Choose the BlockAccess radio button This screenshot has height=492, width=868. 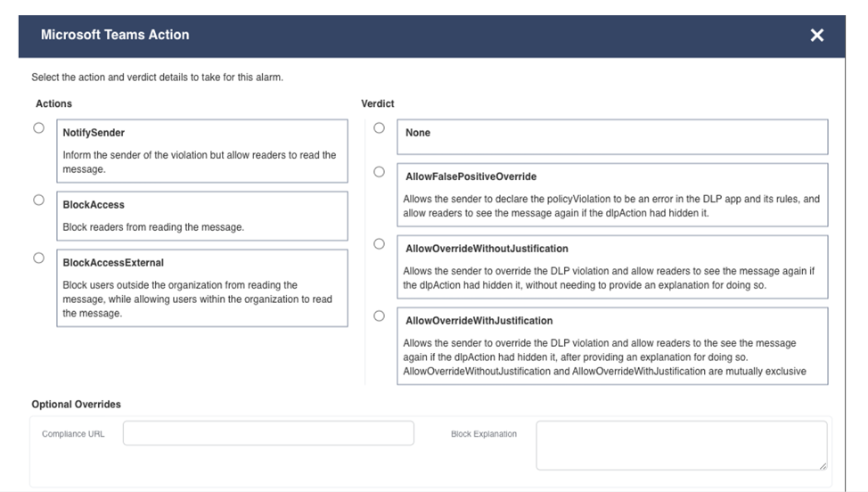point(39,201)
